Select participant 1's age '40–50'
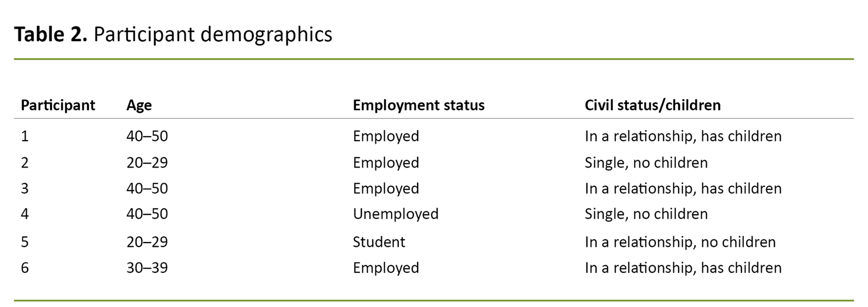This screenshot has height=307, width=868. [147, 136]
